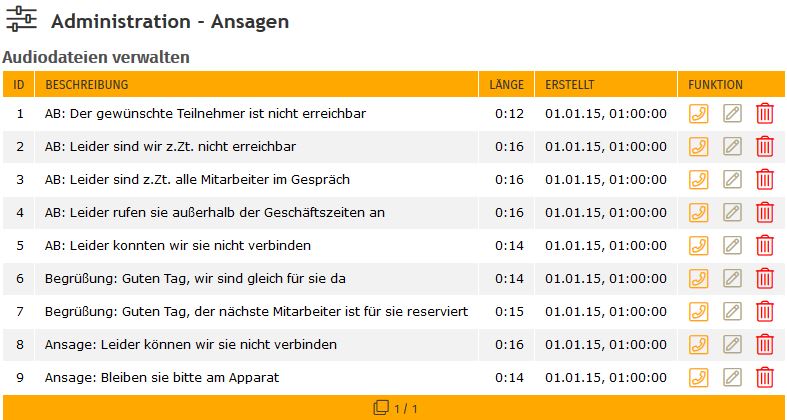Sort by the Beschreibung column header
Screen dimensions: 787x420
[x=87, y=85]
